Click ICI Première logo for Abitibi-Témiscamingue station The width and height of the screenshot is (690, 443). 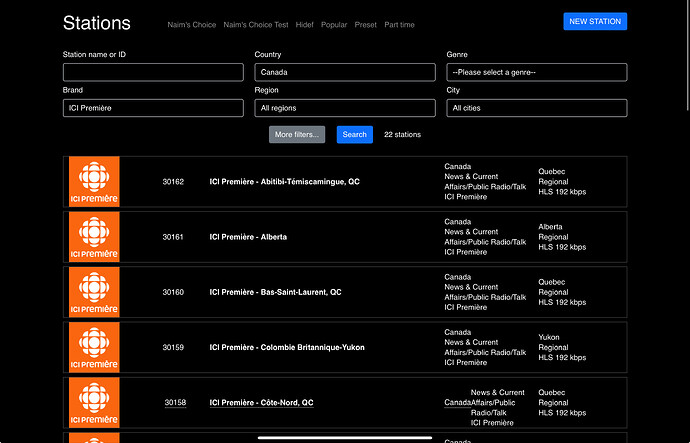(x=94, y=182)
